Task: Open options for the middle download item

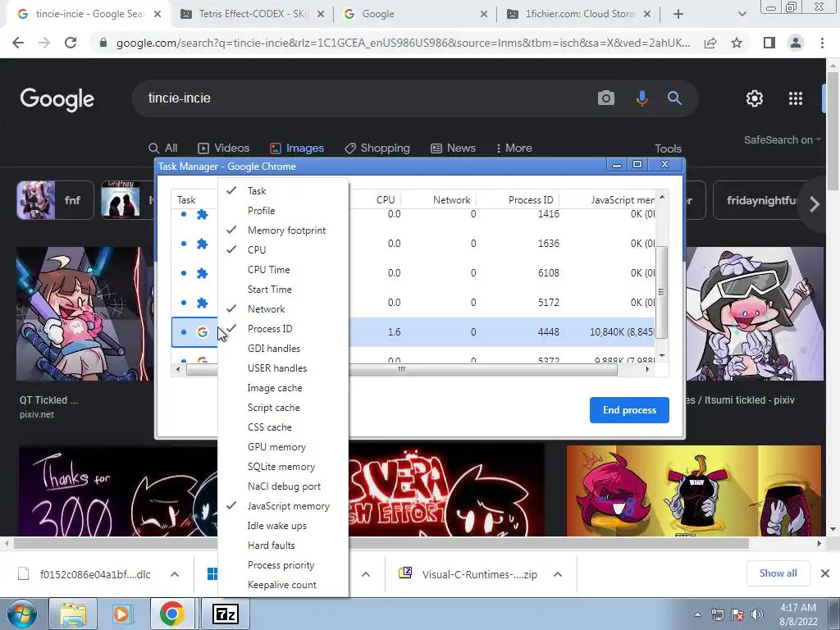Action: [x=366, y=573]
